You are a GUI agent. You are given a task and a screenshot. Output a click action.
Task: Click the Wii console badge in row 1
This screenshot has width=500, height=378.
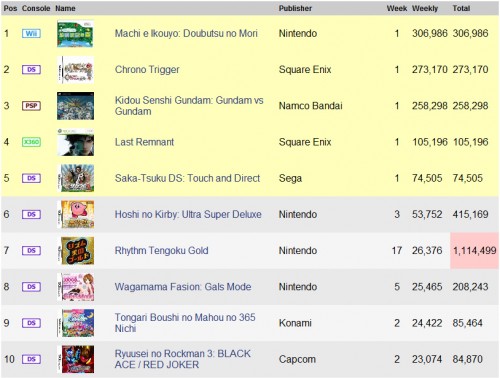pos(31,33)
